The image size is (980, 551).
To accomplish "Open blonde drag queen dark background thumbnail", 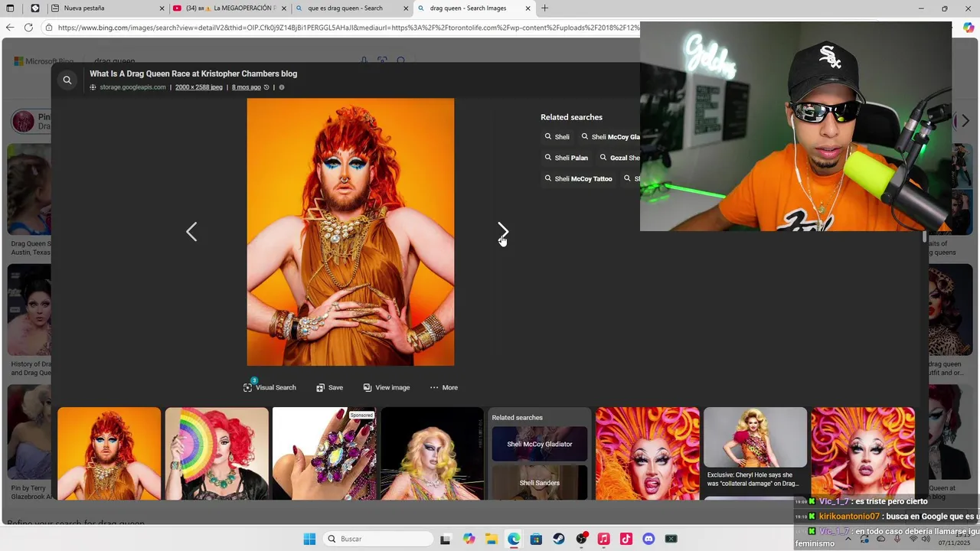I will click(432, 453).
